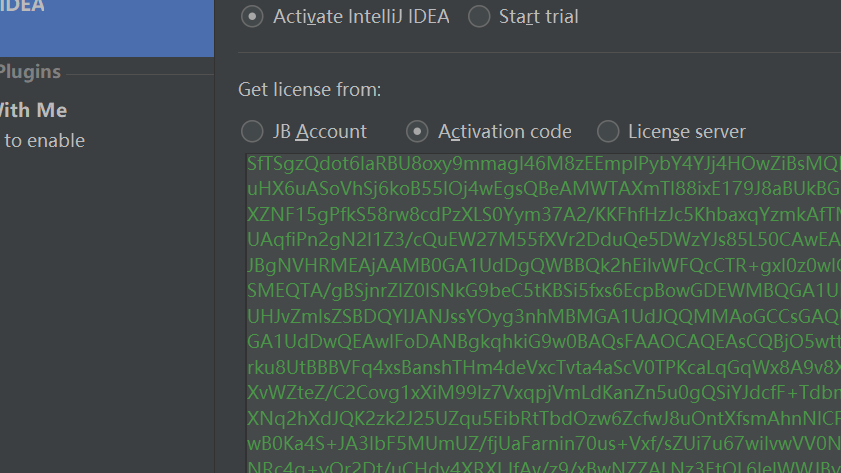The image size is (841, 473).
Task: Click code line starting with XNq2hXdJQK2zk2J25
Action: (544, 418)
